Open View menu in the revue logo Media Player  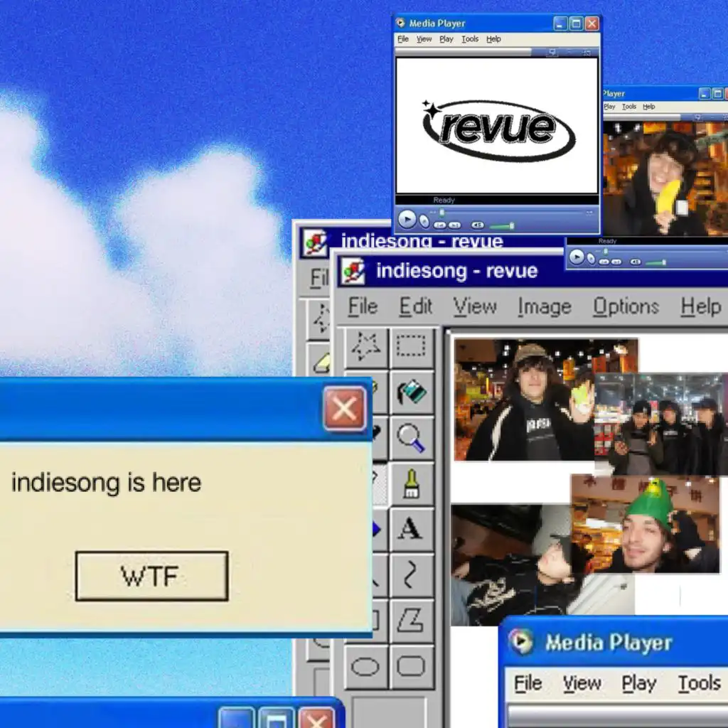click(x=424, y=39)
